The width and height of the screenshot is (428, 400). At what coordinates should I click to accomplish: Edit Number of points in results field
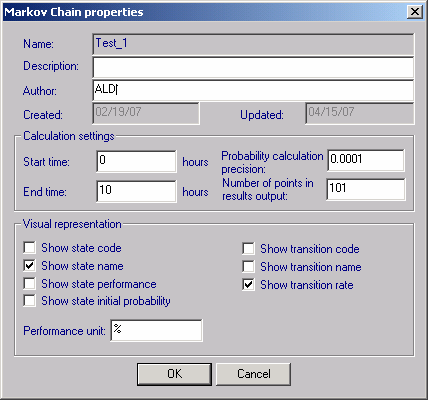point(366,189)
